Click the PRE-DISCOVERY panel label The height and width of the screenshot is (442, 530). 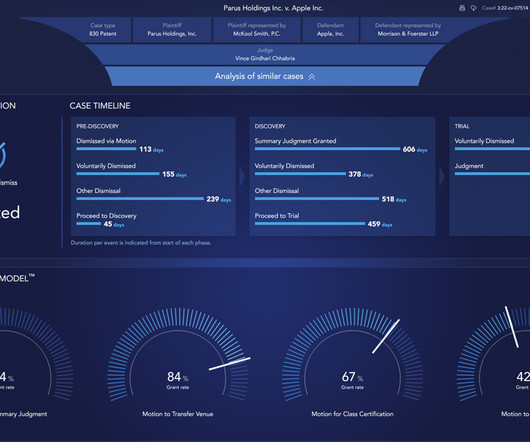click(x=97, y=126)
